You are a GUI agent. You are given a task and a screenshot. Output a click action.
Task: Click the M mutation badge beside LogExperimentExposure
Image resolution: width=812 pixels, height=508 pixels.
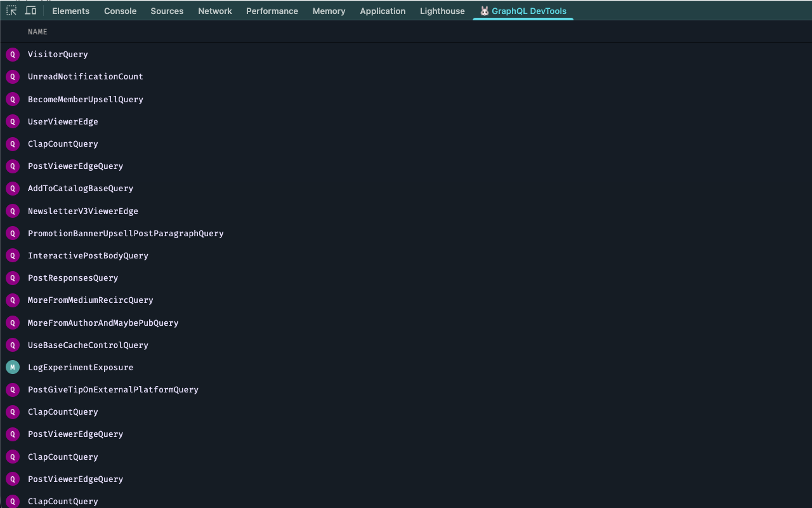[x=13, y=367]
